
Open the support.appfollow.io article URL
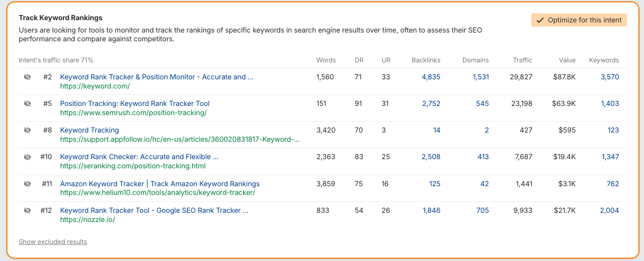click(180, 139)
